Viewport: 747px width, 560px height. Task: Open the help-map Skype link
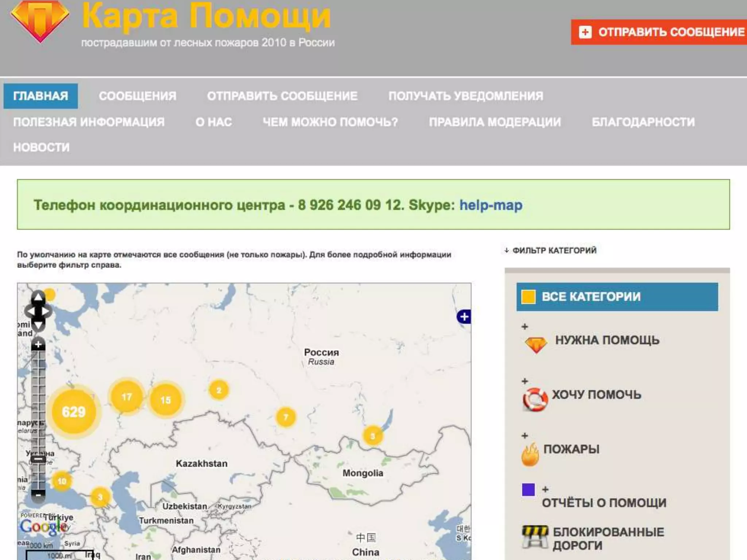[x=491, y=205]
